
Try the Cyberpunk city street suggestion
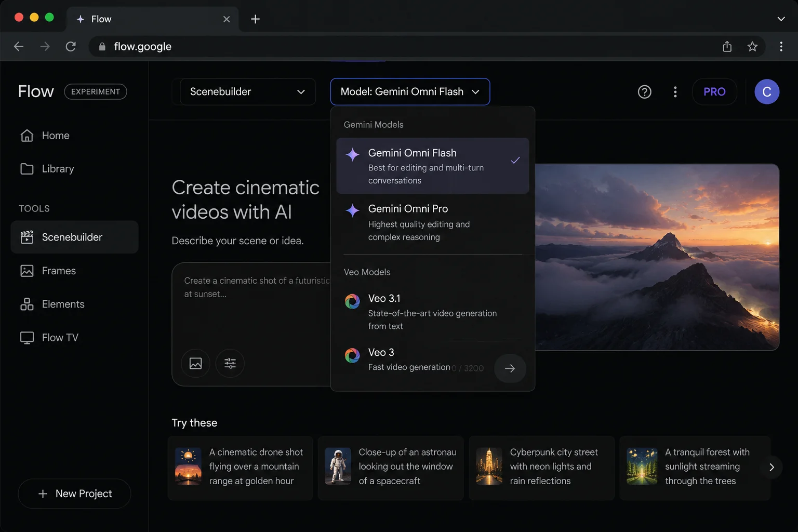(x=541, y=467)
